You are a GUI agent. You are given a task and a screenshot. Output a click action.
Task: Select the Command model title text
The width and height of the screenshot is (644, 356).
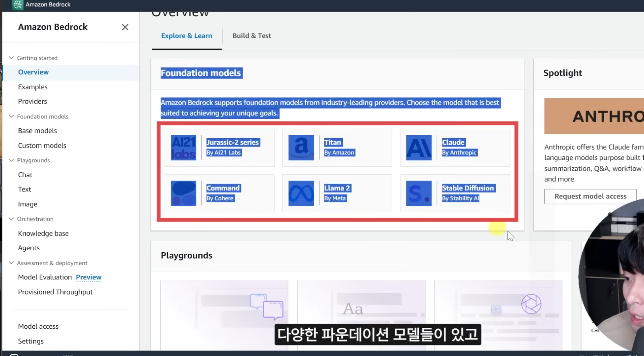(x=223, y=188)
